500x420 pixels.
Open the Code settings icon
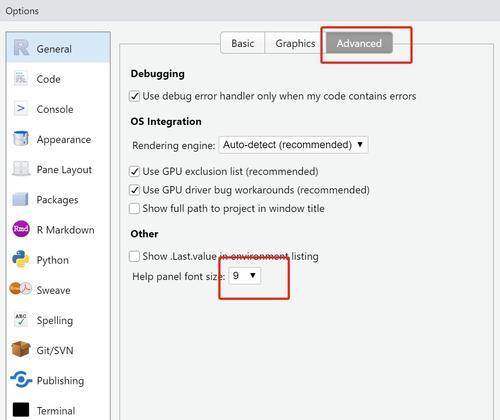pyautogui.click(x=21, y=79)
